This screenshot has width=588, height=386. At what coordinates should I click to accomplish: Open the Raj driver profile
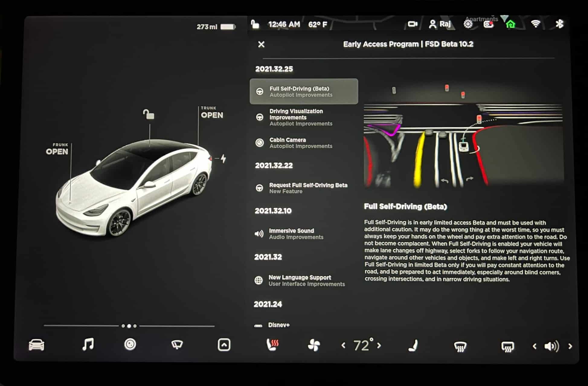pos(440,24)
